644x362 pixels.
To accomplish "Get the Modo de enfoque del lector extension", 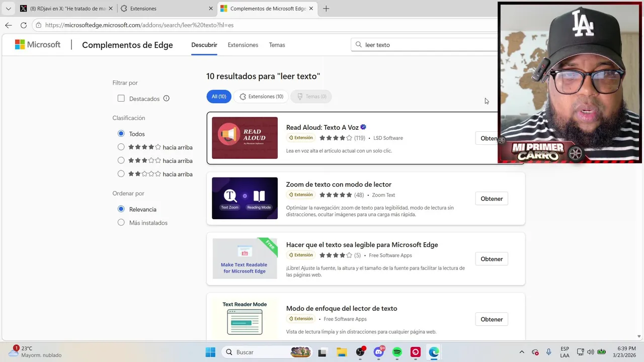I will tap(492, 319).
